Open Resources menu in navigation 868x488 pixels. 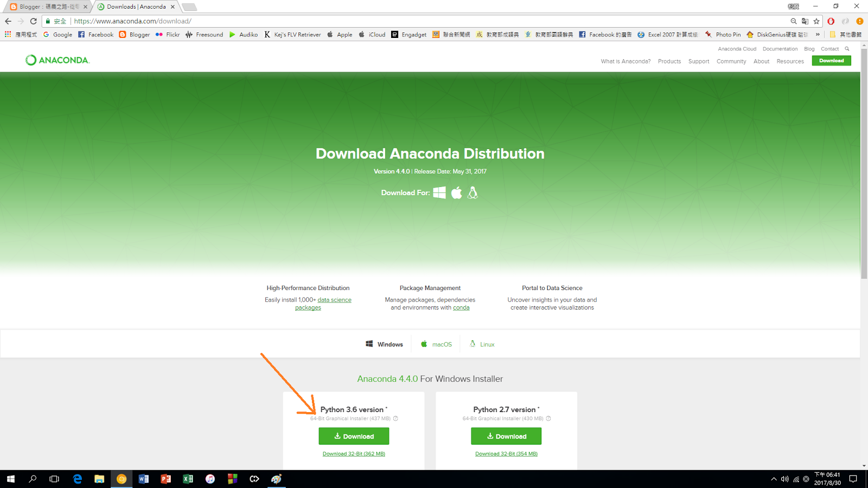[x=790, y=61]
